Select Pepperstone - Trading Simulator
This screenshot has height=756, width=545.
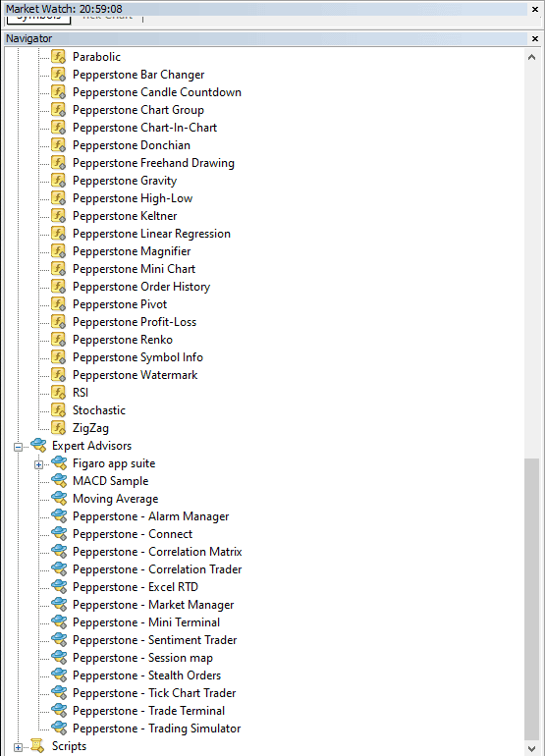pyautogui.click(x=157, y=729)
